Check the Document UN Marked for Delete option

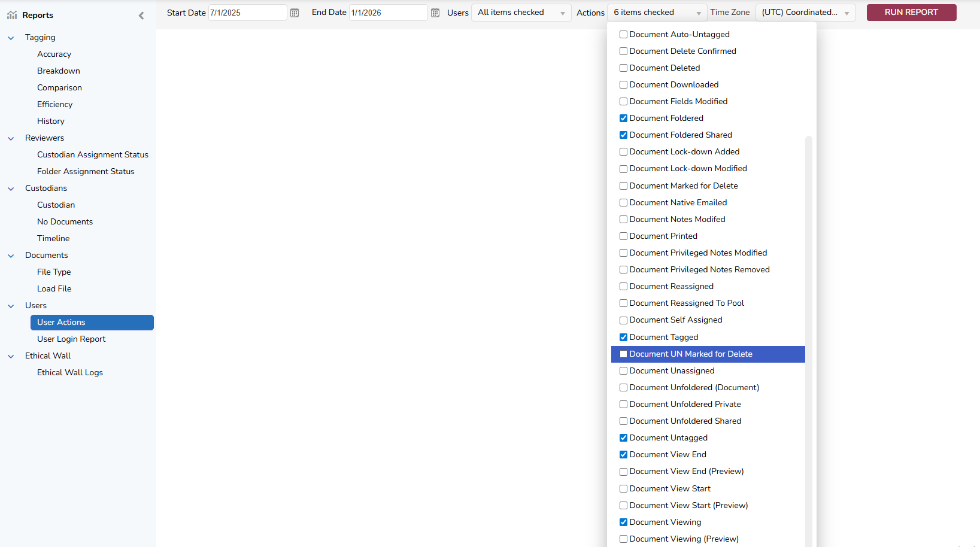(x=623, y=354)
